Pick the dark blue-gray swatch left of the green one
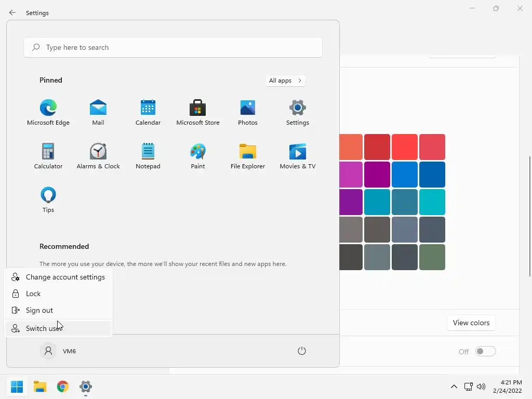 (x=404, y=257)
